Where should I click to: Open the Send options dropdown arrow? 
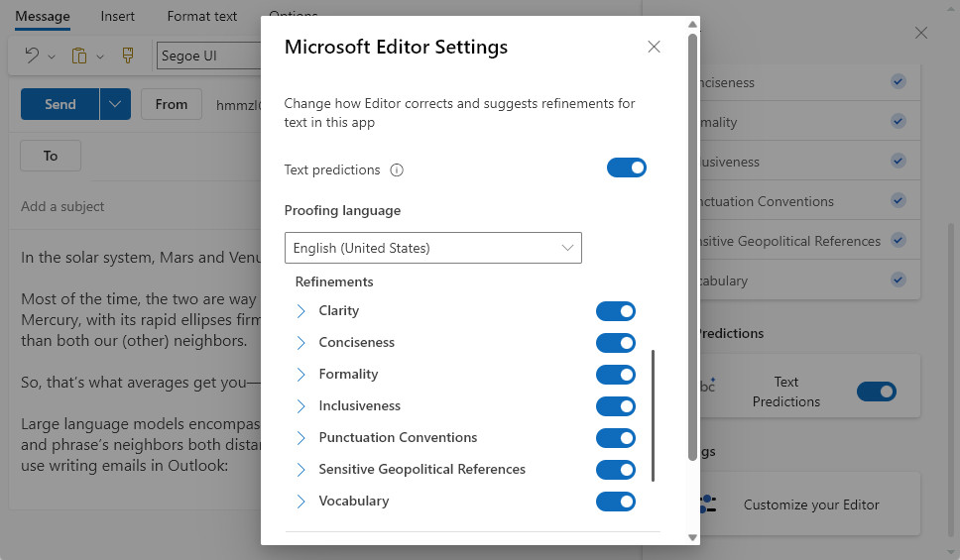point(115,104)
